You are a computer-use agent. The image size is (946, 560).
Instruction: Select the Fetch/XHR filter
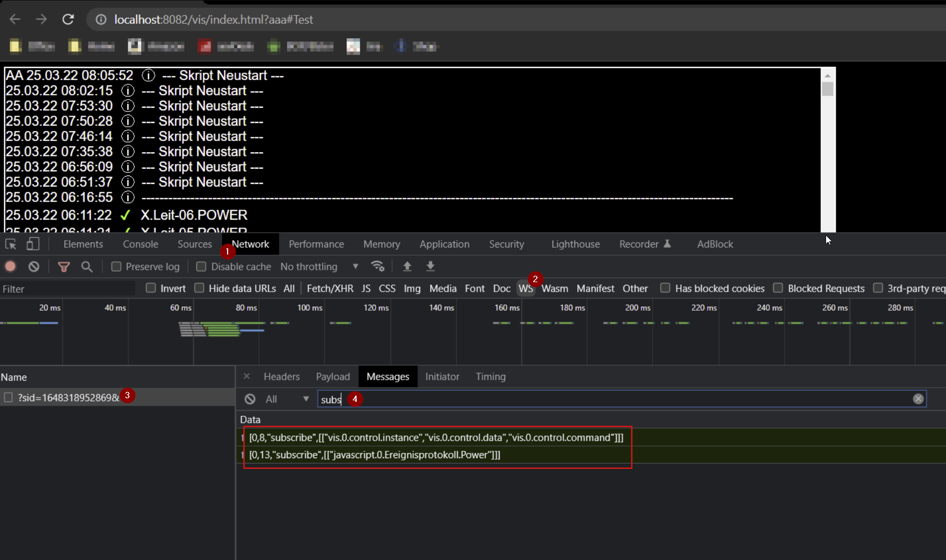click(329, 288)
